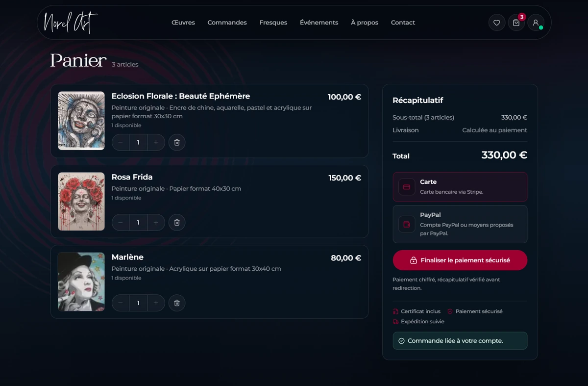The width and height of the screenshot is (588, 386).
Task: Open the Eclosion Florale : Beauté Ephémère title
Action: point(180,96)
